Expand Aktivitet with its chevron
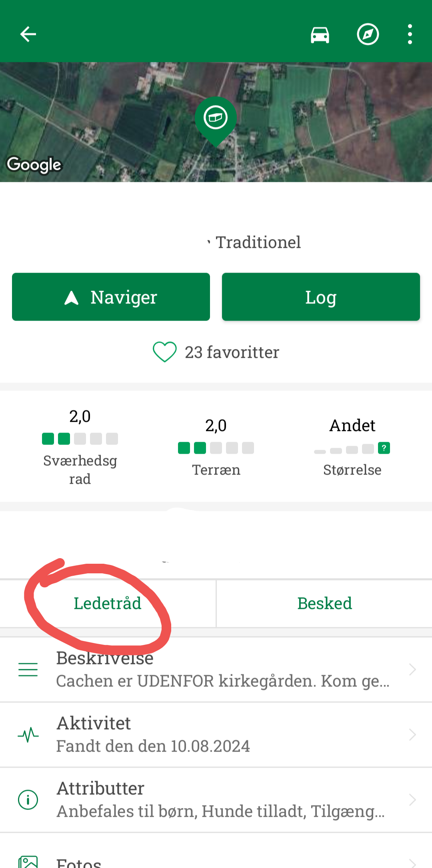 click(x=412, y=735)
